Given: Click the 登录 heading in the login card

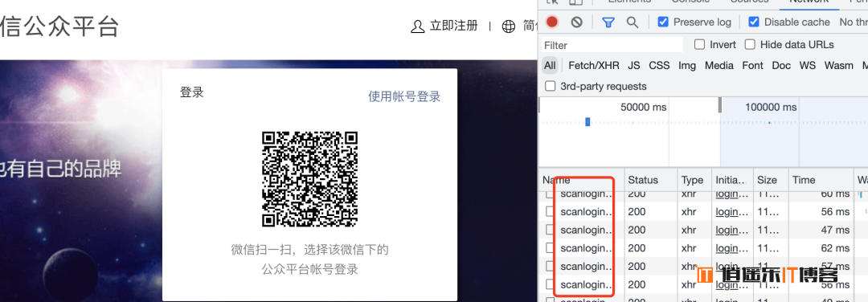Looking at the screenshot, I should click(x=192, y=92).
